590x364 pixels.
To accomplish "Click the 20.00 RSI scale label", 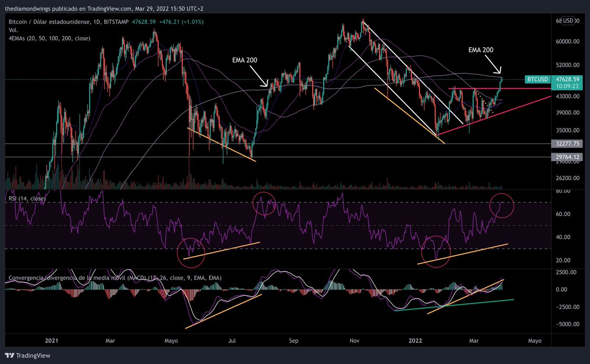I will click(562, 260).
